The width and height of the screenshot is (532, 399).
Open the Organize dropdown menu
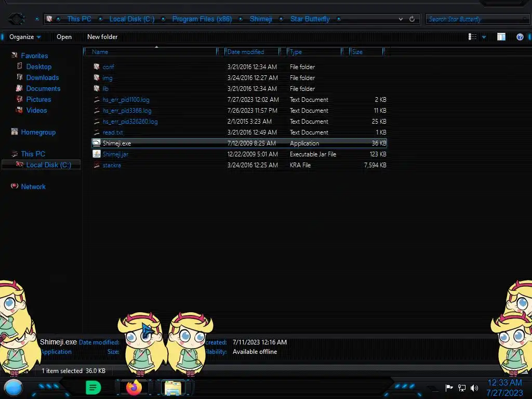coord(25,37)
